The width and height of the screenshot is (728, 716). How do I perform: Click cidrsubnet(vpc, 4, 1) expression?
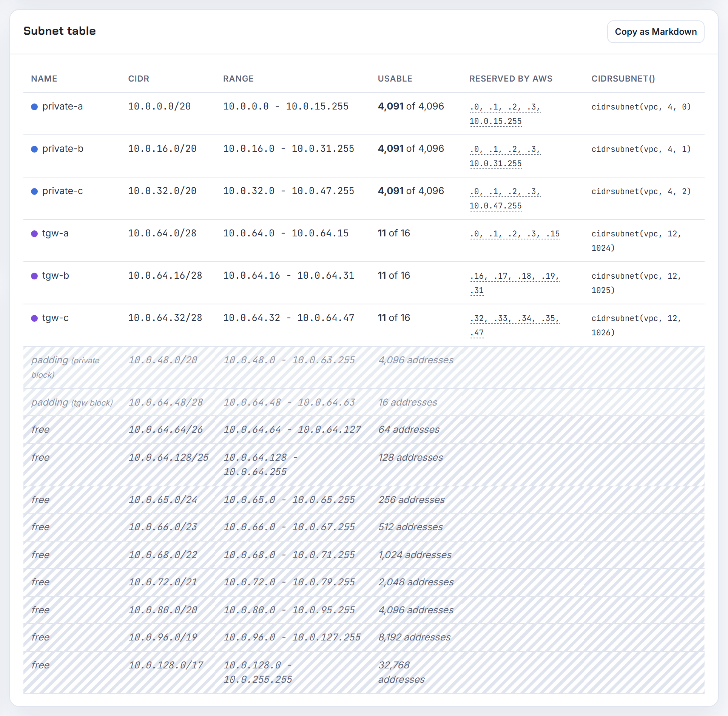point(641,149)
